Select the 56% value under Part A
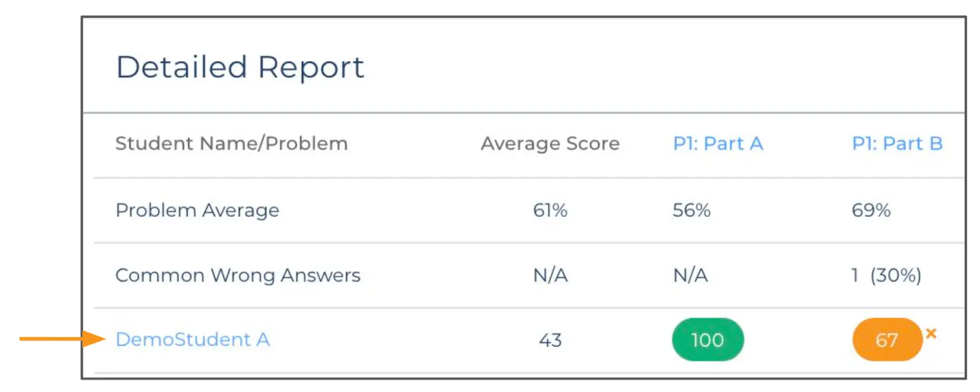This screenshot has height=392, width=980. point(690,210)
